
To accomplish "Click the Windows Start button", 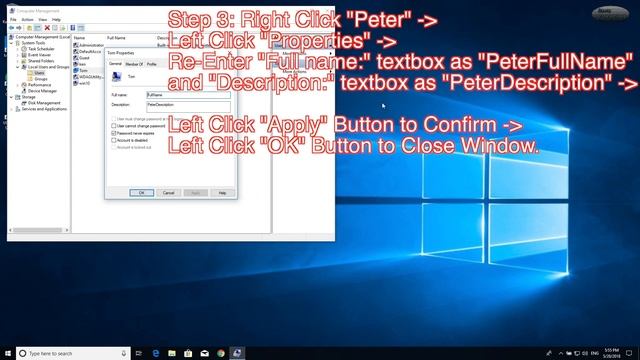I will pos(8,353).
